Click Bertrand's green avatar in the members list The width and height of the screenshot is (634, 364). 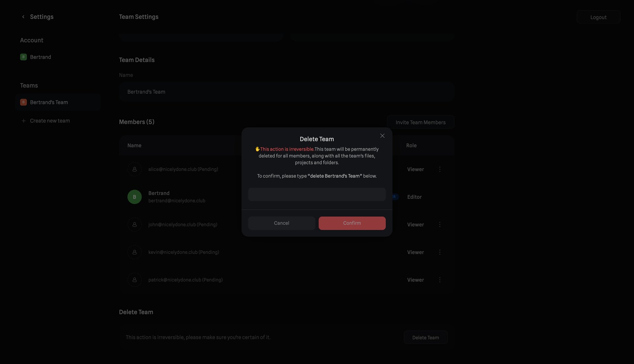pyautogui.click(x=134, y=196)
